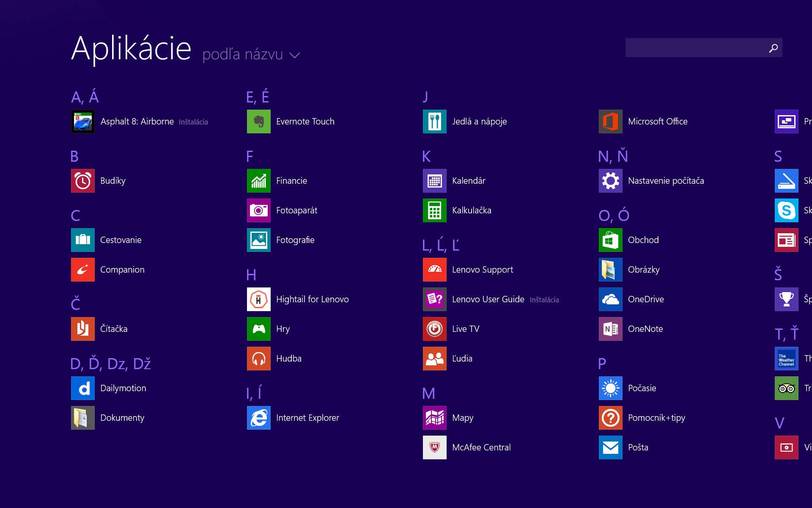Click the magnifier search button
812x508 pixels.
773,48
